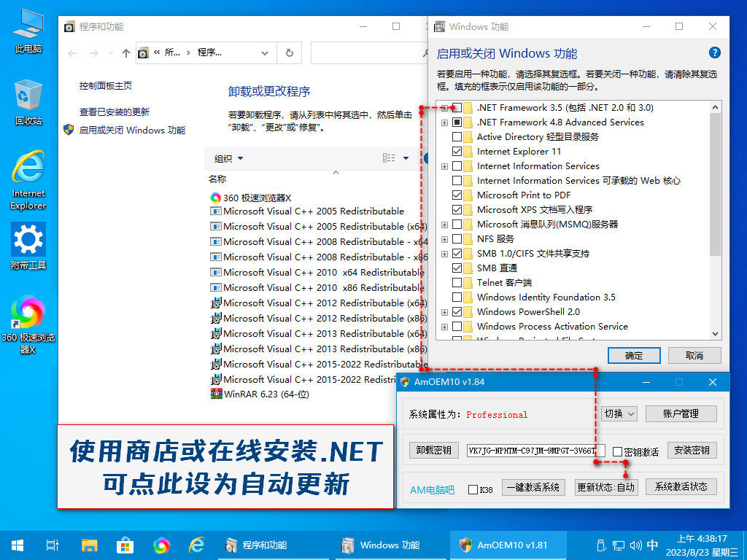Open the 切换 dropdown in AmOEM10
Viewport: 747px width, 560px height.
click(x=619, y=414)
